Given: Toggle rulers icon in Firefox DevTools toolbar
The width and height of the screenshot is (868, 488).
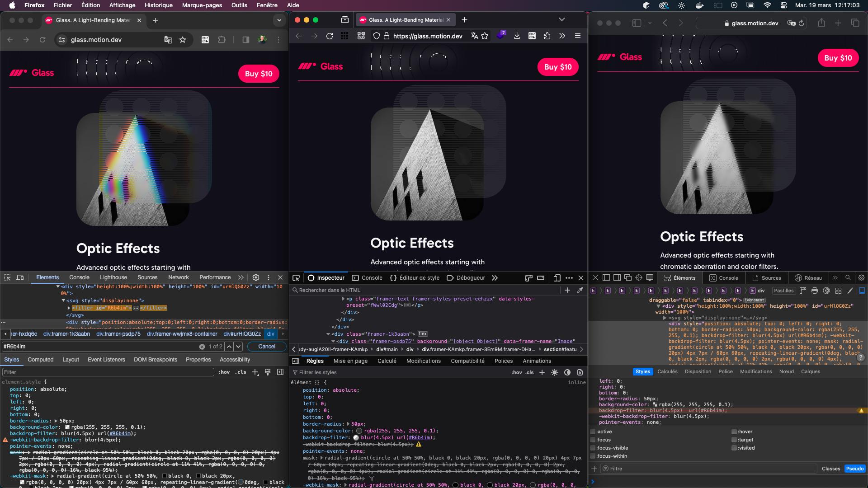Looking at the screenshot, I should (x=528, y=278).
